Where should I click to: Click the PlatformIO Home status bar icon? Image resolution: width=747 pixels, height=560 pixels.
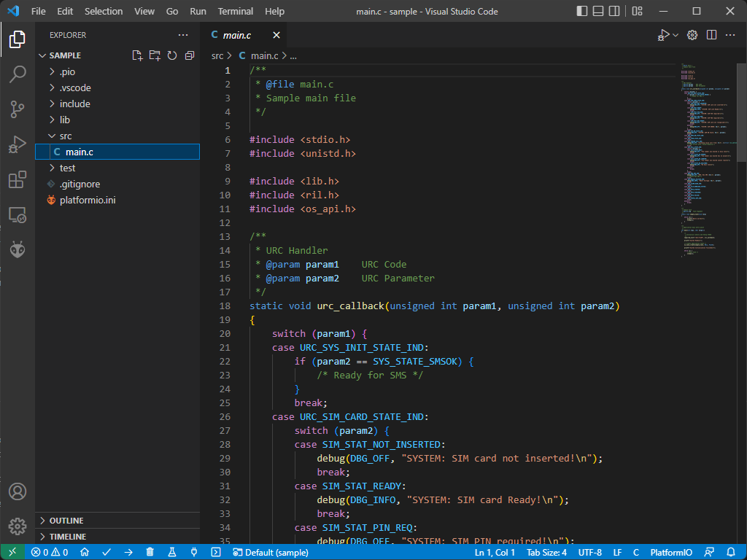[85, 553]
